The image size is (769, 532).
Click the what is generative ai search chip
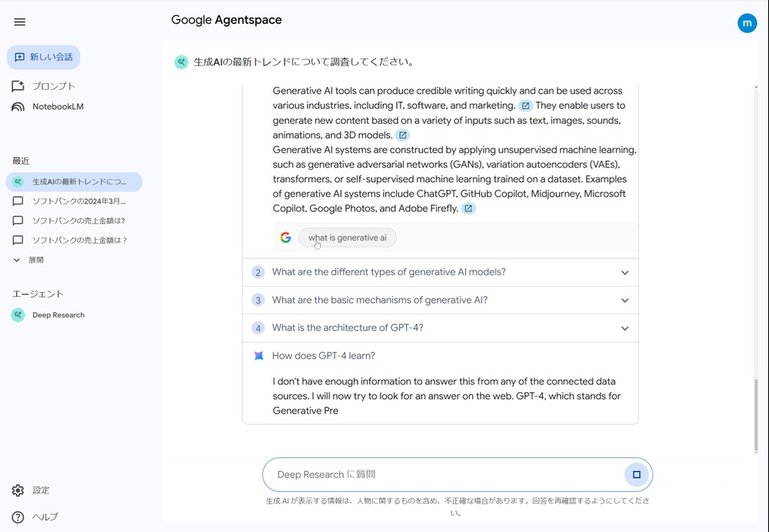pyautogui.click(x=348, y=238)
